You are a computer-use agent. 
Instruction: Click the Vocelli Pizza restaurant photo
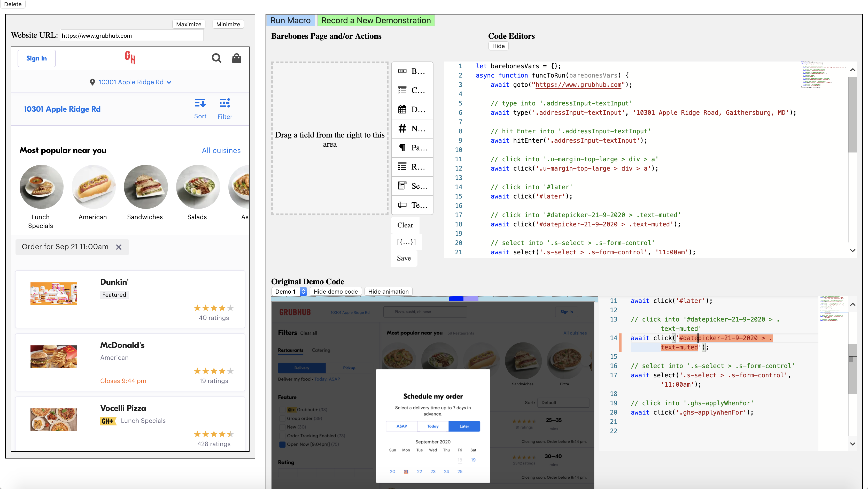(53, 419)
